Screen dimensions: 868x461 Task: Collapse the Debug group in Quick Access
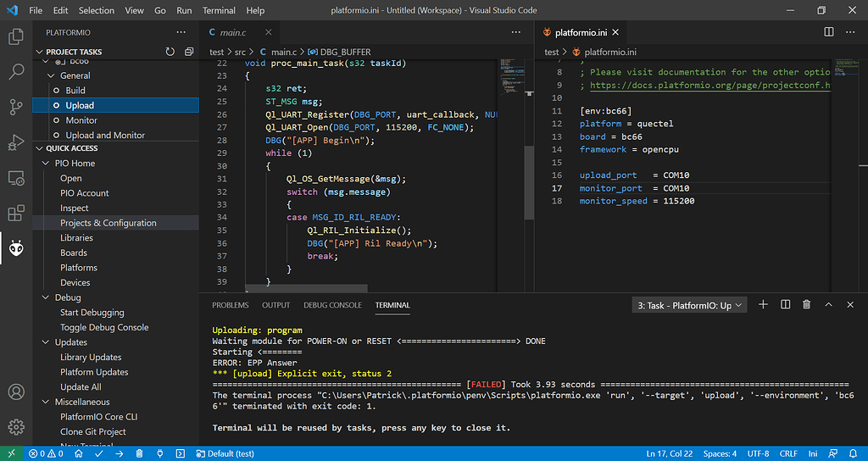pyautogui.click(x=47, y=297)
